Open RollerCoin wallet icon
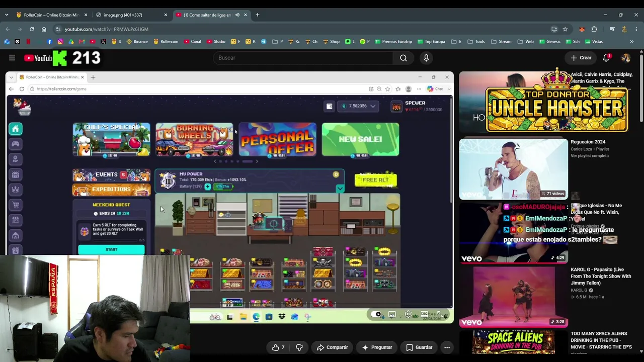This screenshot has height=362, width=644. tap(330, 106)
